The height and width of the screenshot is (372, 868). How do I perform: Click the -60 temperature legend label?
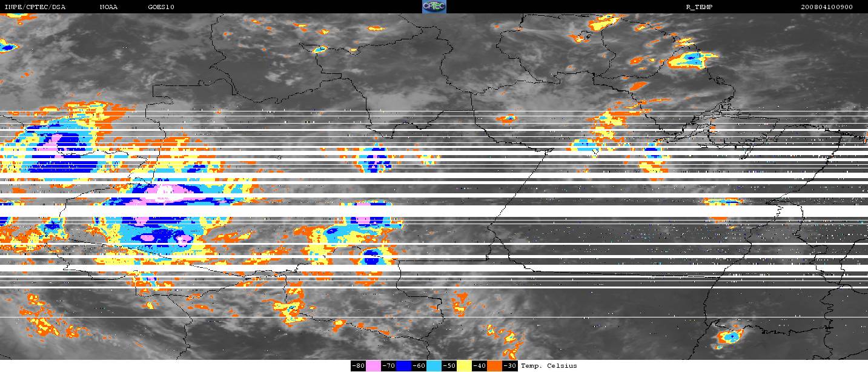point(419,366)
